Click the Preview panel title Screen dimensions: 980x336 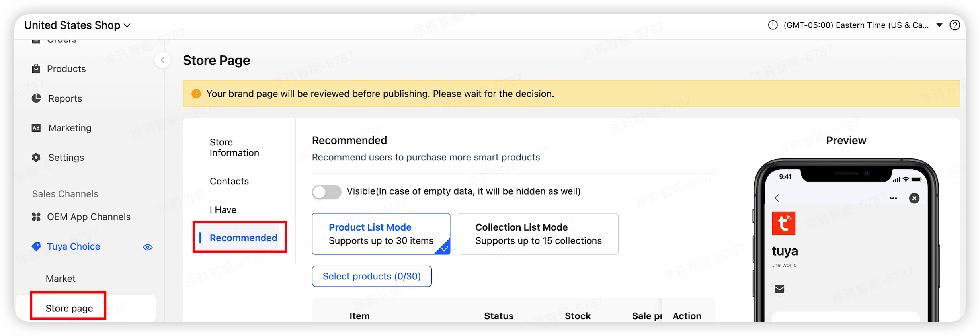846,141
